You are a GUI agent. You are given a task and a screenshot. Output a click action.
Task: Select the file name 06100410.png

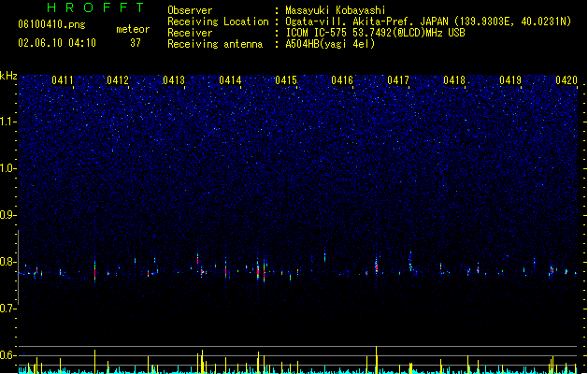coord(51,24)
